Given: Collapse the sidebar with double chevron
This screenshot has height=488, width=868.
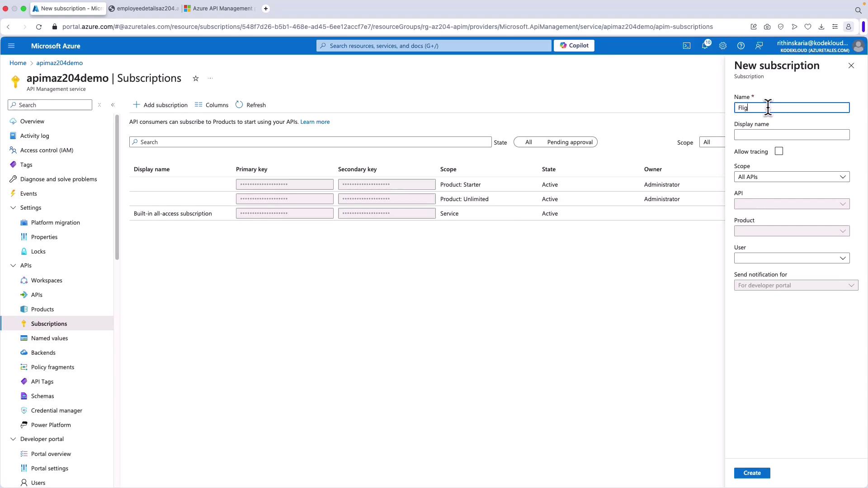Looking at the screenshot, I should tap(113, 105).
